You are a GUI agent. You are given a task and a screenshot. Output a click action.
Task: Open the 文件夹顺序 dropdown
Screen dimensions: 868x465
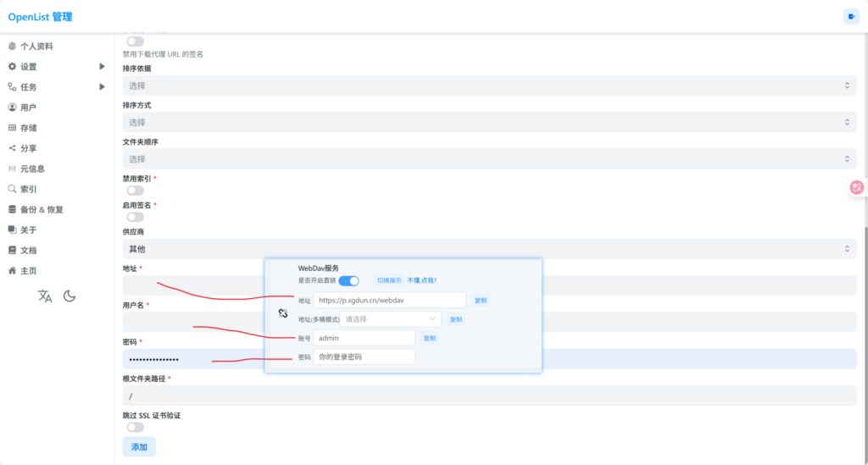[x=489, y=159]
